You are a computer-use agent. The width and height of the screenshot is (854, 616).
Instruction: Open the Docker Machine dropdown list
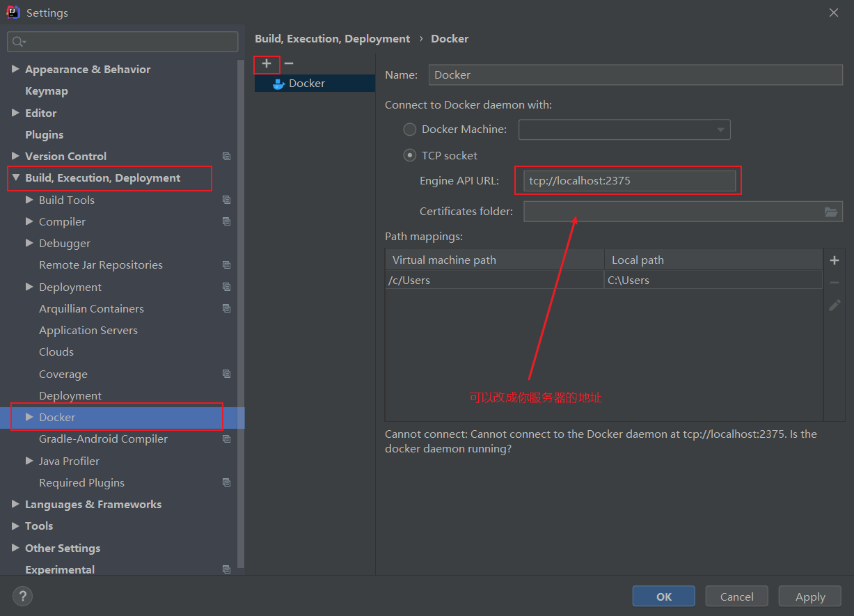[720, 129]
